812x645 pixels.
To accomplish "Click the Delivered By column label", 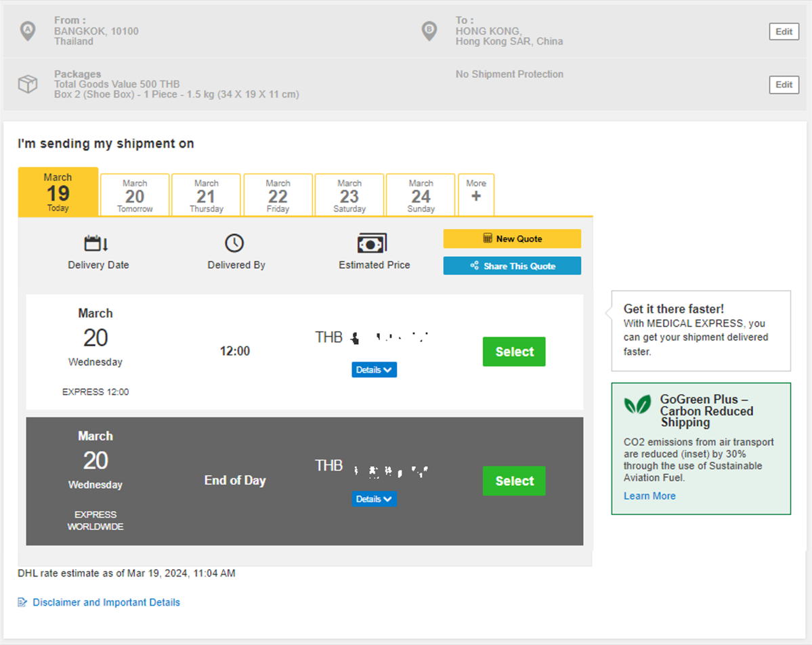I will coord(236,265).
